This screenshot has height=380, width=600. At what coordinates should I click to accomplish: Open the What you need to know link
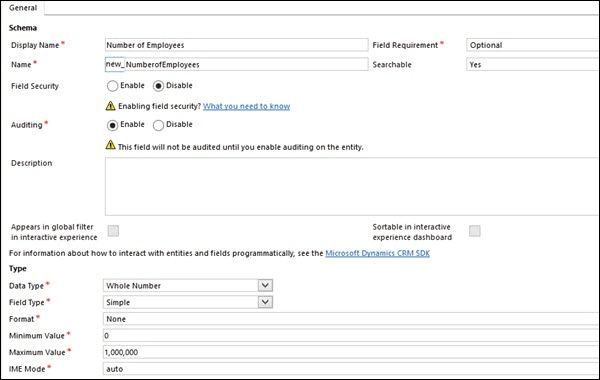click(x=246, y=106)
